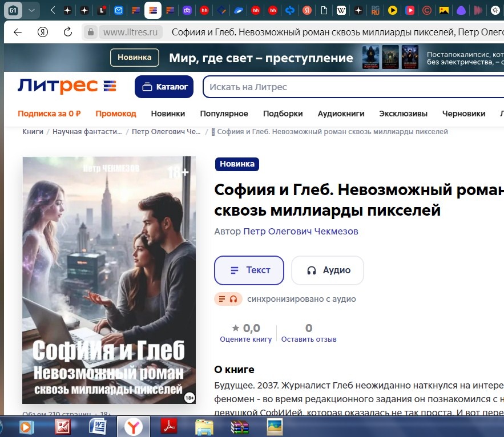The image size is (504, 437).
Task: Click the Книги breadcrumb
Action: click(33, 131)
